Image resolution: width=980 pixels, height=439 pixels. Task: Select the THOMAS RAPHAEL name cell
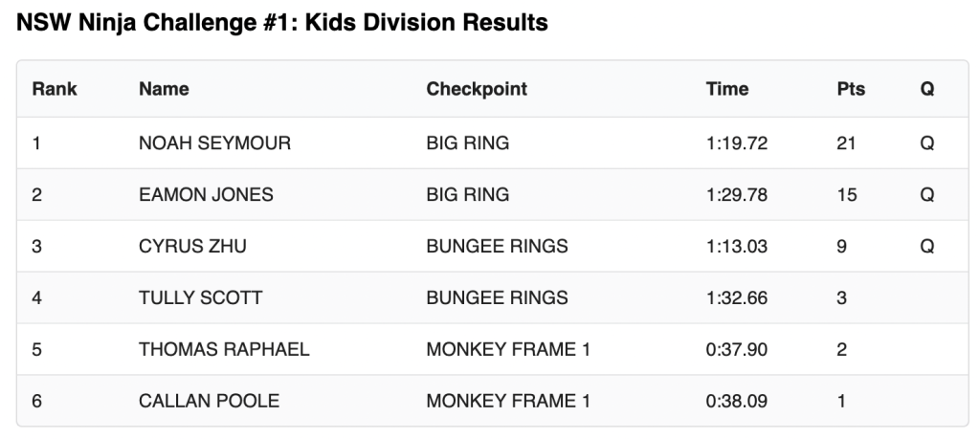pos(224,349)
